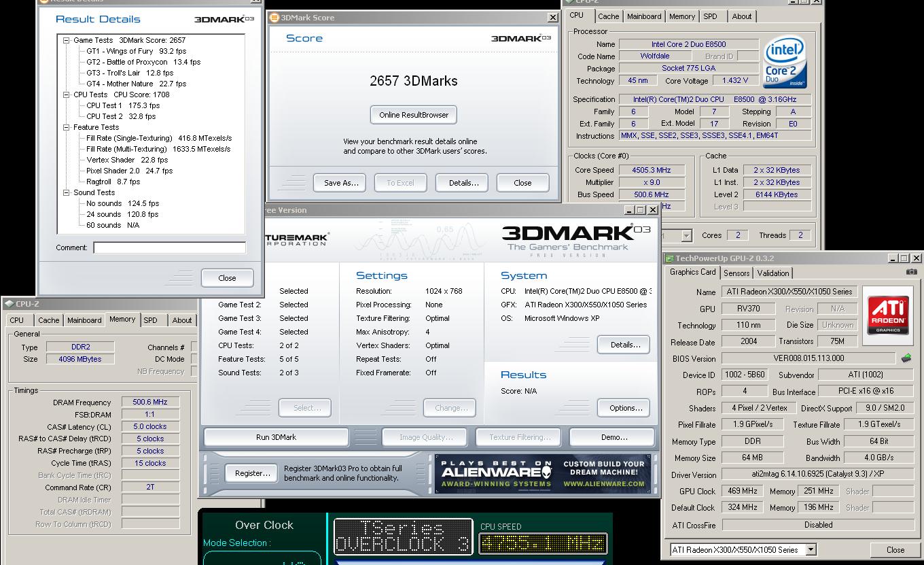Collapse the CPU Tests tree node
The width and height of the screenshot is (924, 565).
(x=67, y=95)
